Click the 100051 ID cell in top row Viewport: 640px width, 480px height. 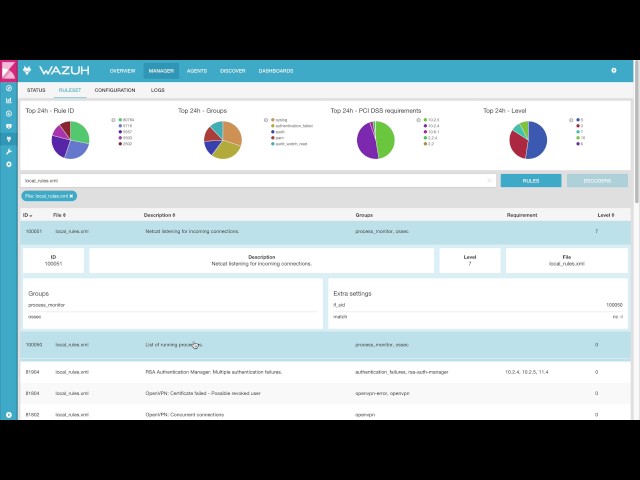tap(34, 231)
